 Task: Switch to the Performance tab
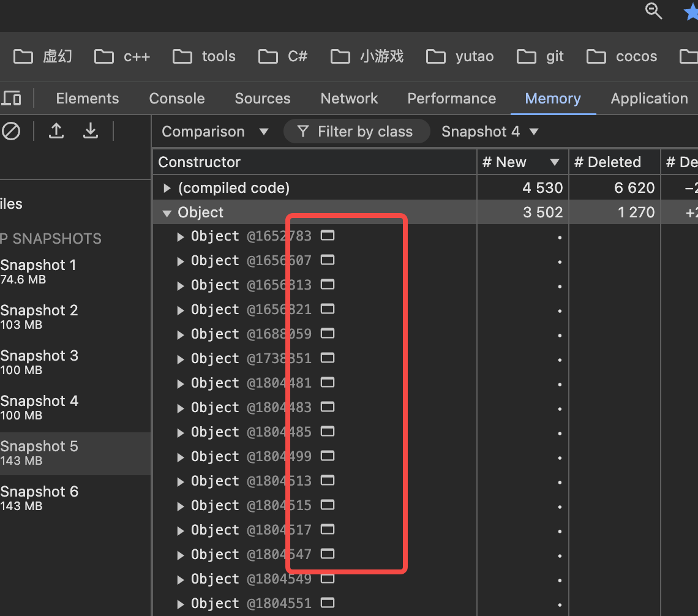click(451, 99)
